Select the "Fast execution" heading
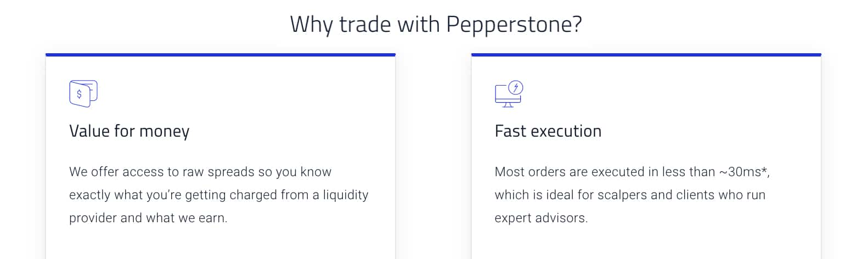Viewport: 868px width, 259px height. [548, 131]
